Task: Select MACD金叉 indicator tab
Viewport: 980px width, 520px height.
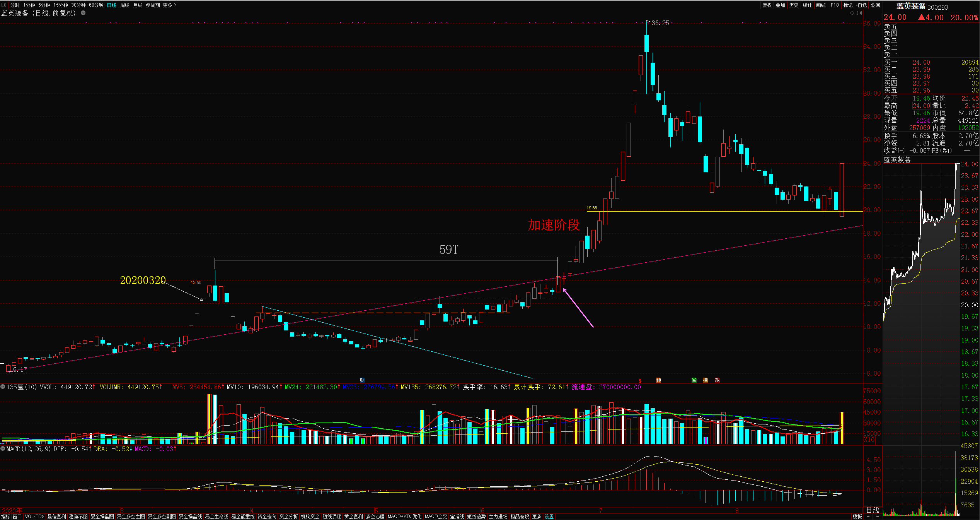Action: coord(436,517)
